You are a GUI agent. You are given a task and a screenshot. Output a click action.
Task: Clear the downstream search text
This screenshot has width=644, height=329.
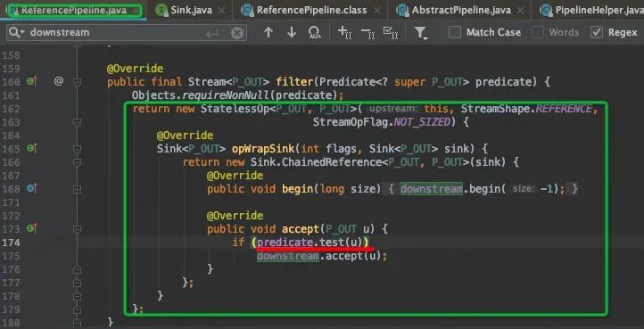(237, 33)
